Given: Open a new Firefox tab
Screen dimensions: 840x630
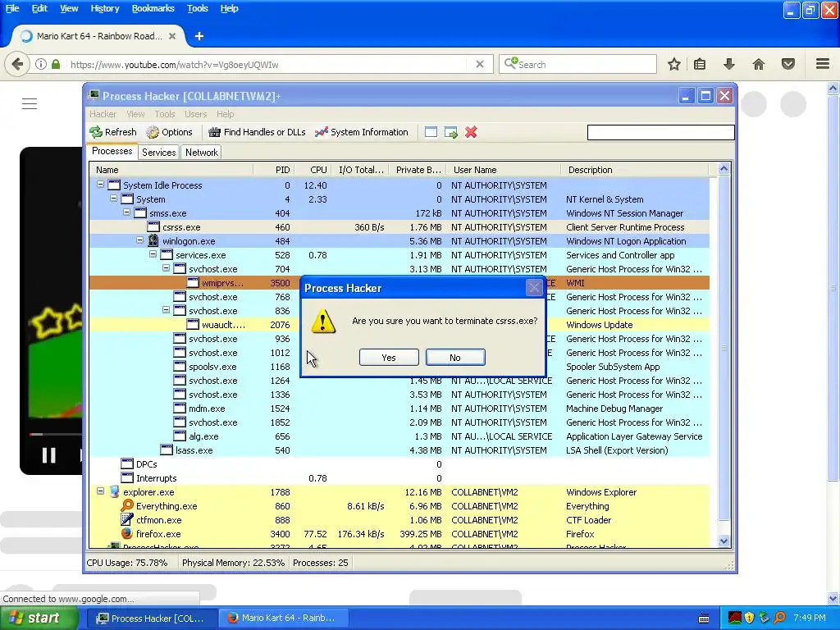Looking at the screenshot, I should coord(199,36).
